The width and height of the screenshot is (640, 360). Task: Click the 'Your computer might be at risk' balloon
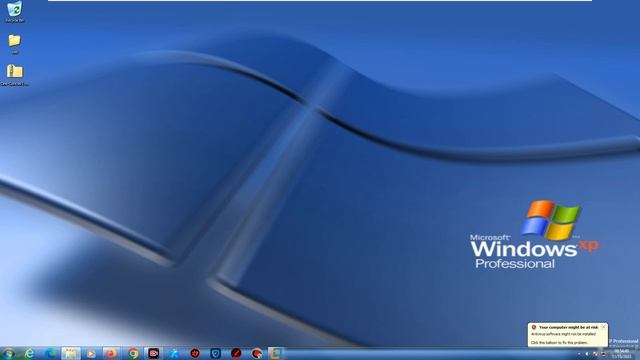point(568,335)
